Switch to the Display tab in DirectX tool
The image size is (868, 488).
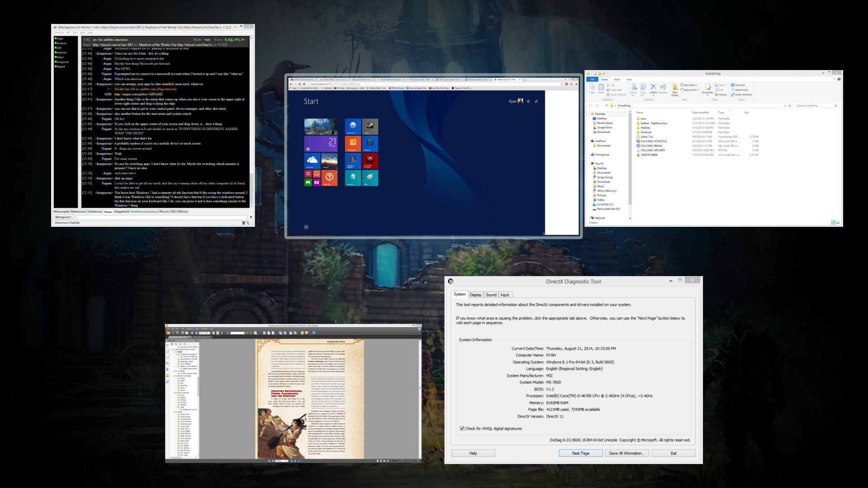(x=476, y=295)
